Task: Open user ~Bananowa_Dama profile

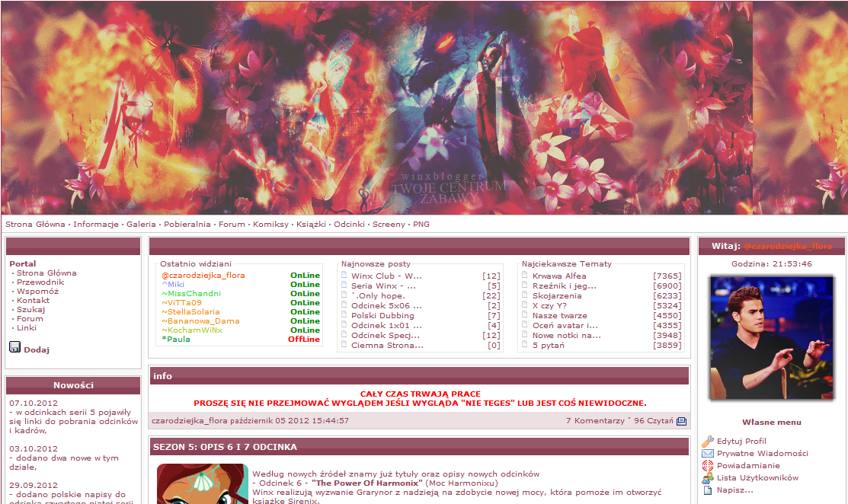Action: point(200,321)
